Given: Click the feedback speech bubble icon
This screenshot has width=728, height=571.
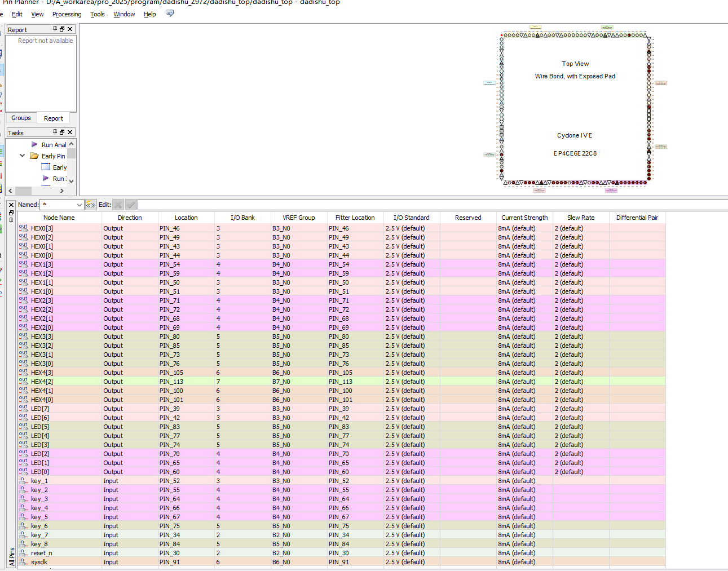Looking at the screenshot, I should tap(170, 14).
